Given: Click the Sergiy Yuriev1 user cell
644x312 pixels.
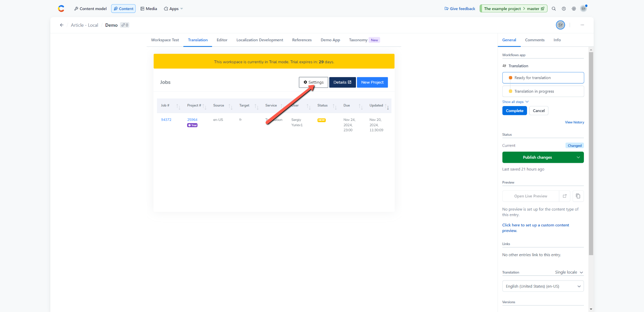Looking at the screenshot, I should [x=297, y=122].
